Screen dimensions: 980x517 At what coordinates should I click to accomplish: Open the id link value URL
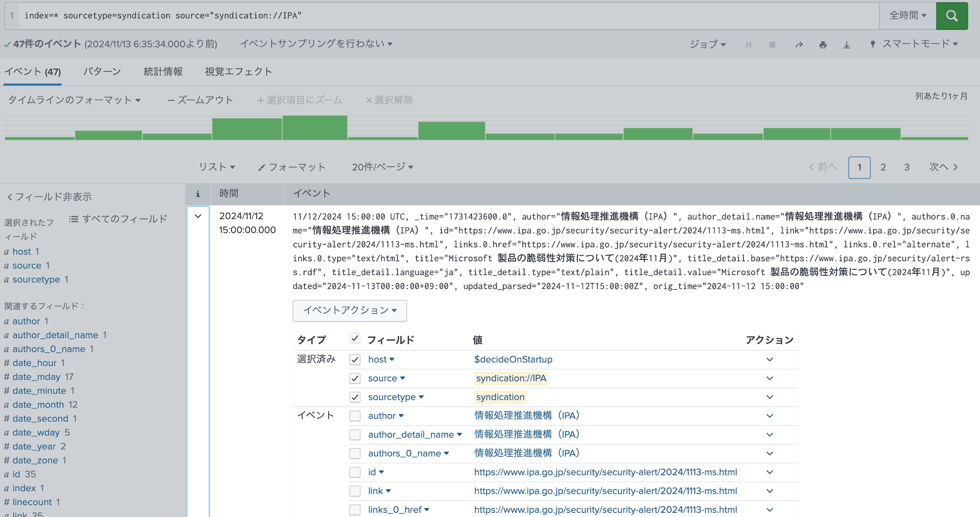605,473
